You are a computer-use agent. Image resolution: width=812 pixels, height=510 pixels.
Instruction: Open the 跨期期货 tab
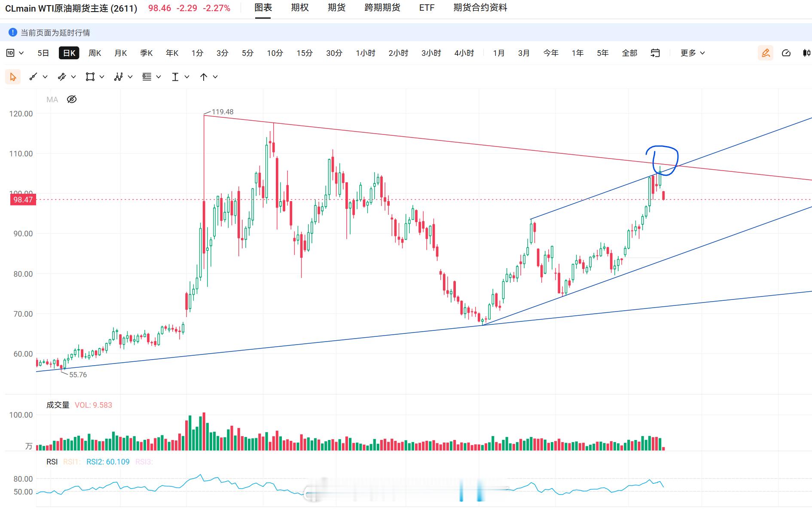tap(382, 8)
